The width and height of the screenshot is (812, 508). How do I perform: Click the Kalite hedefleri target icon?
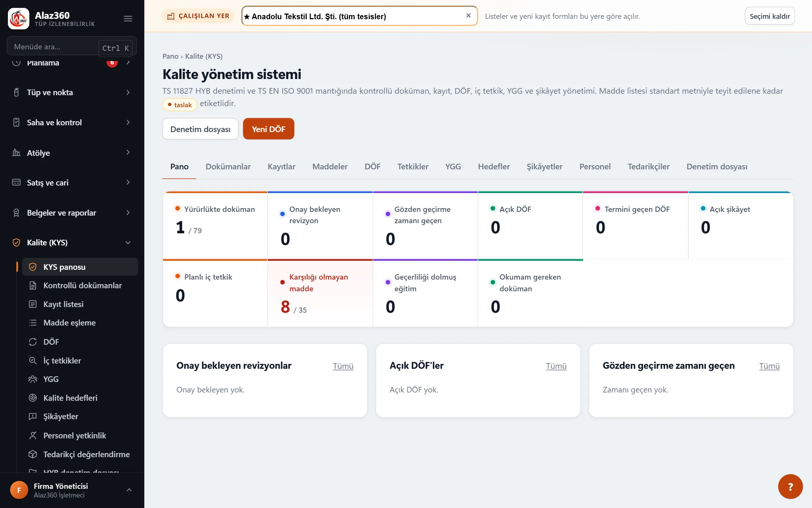pos(33,398)
